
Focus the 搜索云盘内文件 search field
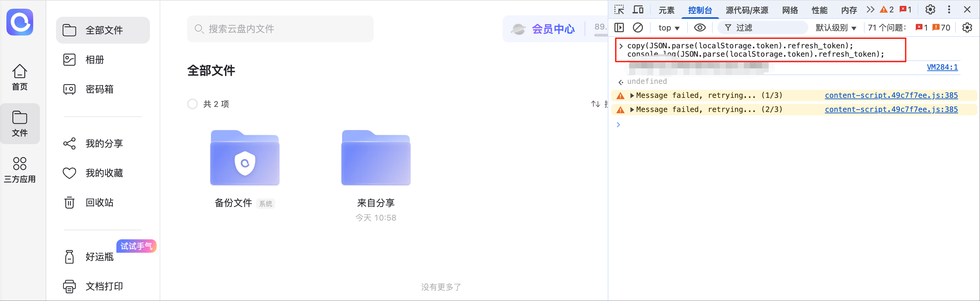click(280, 29)
